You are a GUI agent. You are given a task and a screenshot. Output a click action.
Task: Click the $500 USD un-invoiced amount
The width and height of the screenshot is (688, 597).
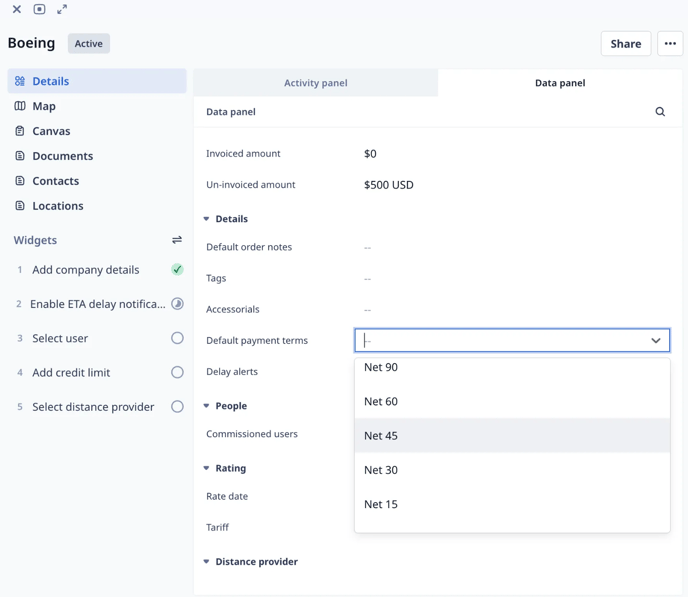click(389, 185)
